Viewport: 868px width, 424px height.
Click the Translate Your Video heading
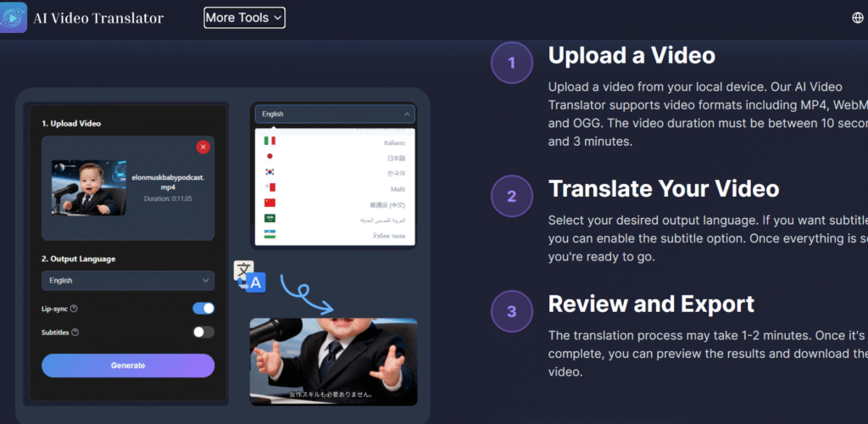pyautogui.click(x=664, y=189)
